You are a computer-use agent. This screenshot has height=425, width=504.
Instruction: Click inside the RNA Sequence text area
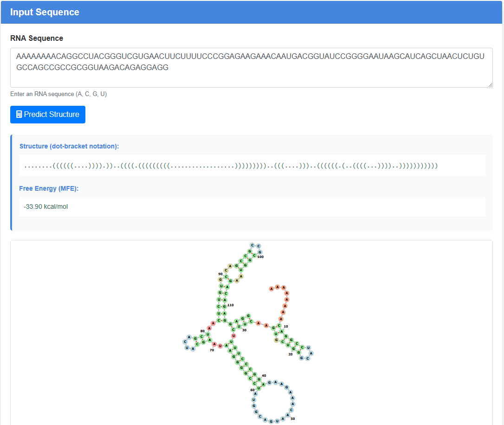(252, 68)
